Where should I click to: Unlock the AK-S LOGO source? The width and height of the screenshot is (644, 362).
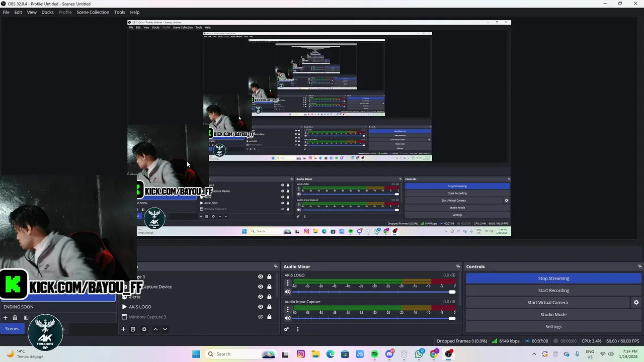tap(269, 307)
